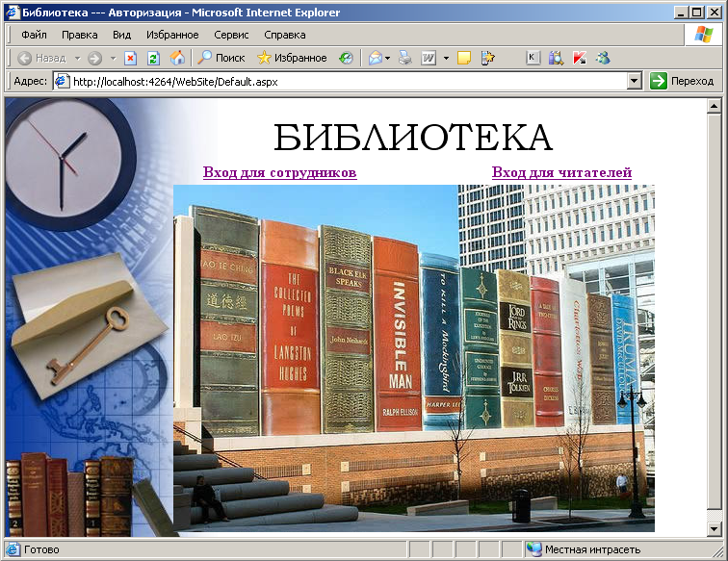
Task: Click the K button icon in toolbar
Action: [x=533, y=58]
